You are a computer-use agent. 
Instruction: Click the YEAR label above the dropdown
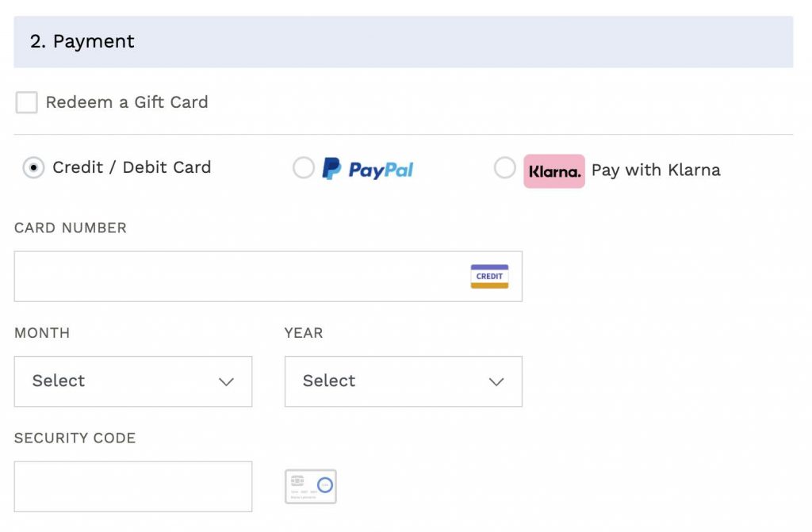[304, 333]
